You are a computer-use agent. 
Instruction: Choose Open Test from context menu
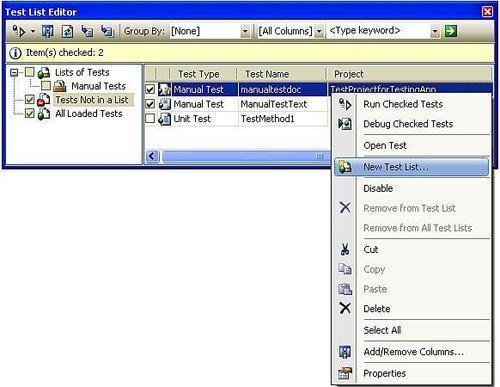click(x=412, y=146)
